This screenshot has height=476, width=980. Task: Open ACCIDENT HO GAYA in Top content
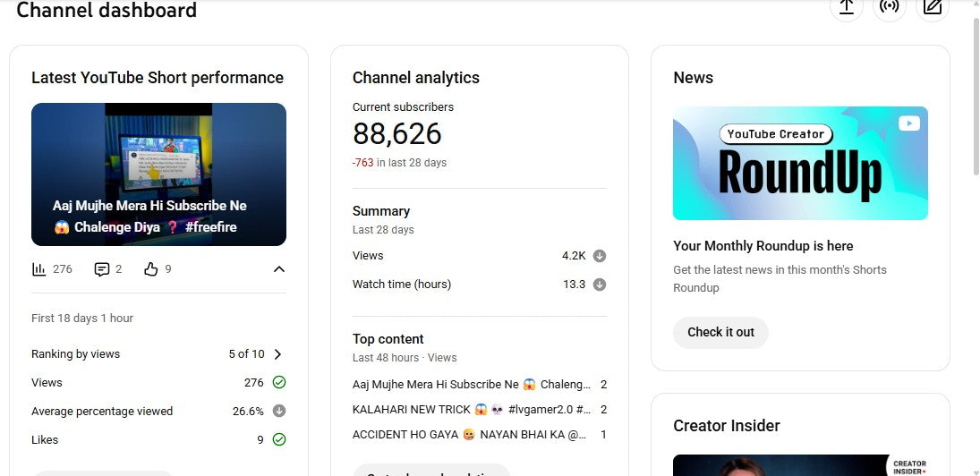point(469,435)
